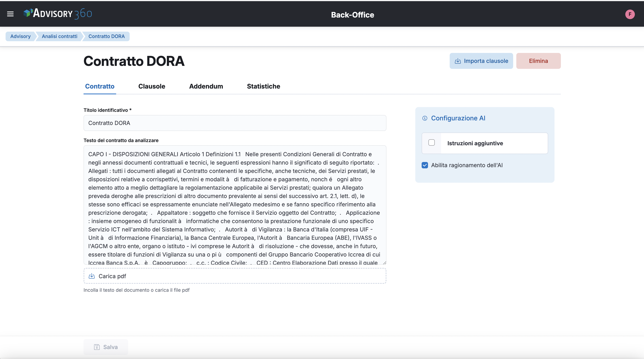
Task: View the Statistiche tab
Action: click(x=264, y=86)
